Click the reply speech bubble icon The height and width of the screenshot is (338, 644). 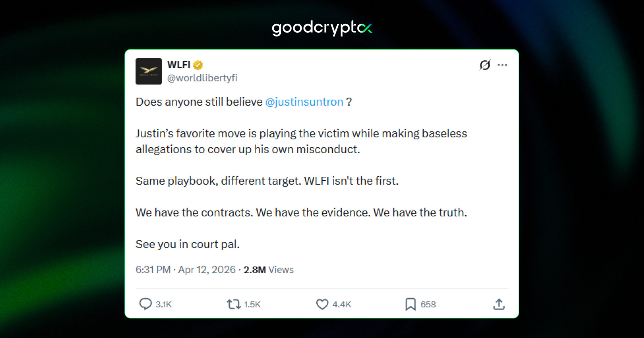[x=146, y=304]
